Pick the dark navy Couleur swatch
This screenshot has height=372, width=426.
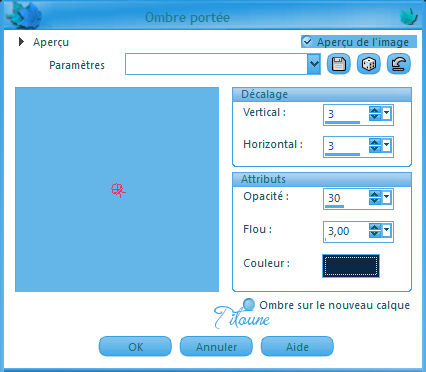point(351,266)
